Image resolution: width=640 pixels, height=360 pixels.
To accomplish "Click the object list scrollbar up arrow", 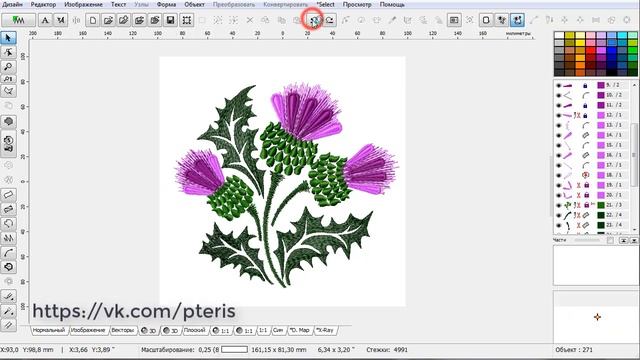I will pos(635,84).
